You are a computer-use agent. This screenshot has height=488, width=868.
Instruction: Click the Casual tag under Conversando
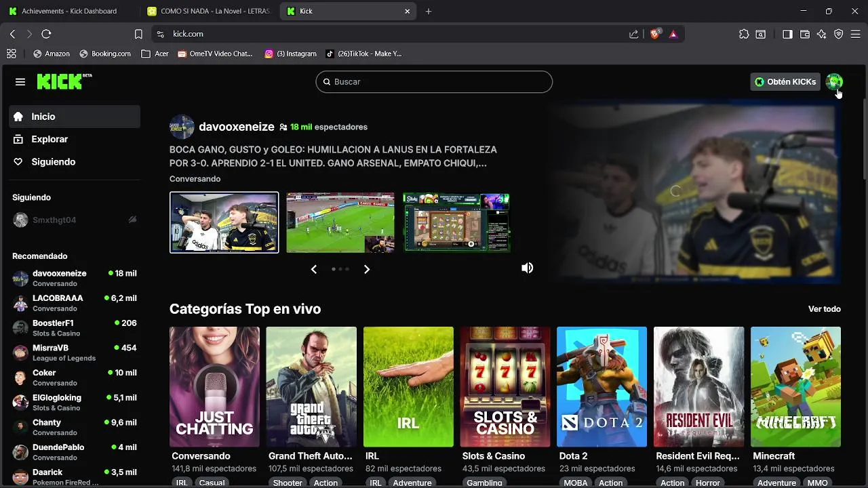click(x=212, y=483)
